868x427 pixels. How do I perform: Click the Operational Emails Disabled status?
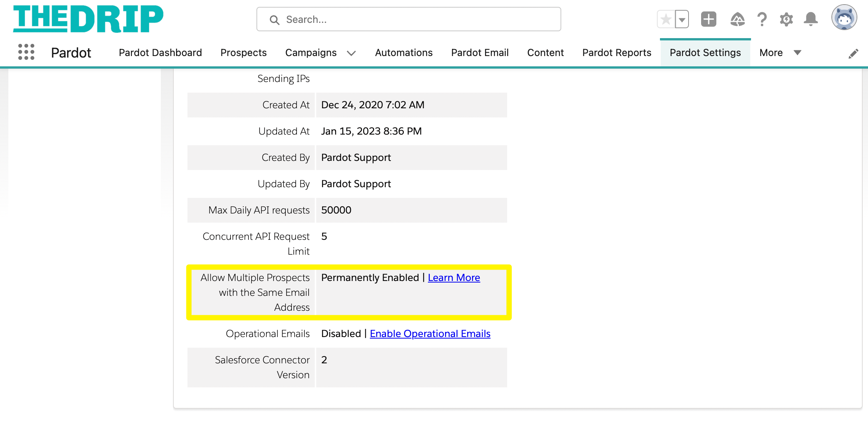341,334
